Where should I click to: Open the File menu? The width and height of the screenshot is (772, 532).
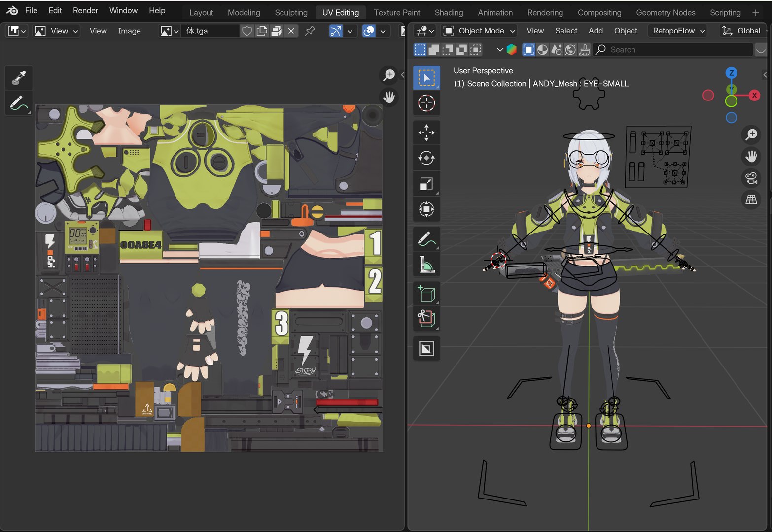pyautogui.click(x=31, y=10)
